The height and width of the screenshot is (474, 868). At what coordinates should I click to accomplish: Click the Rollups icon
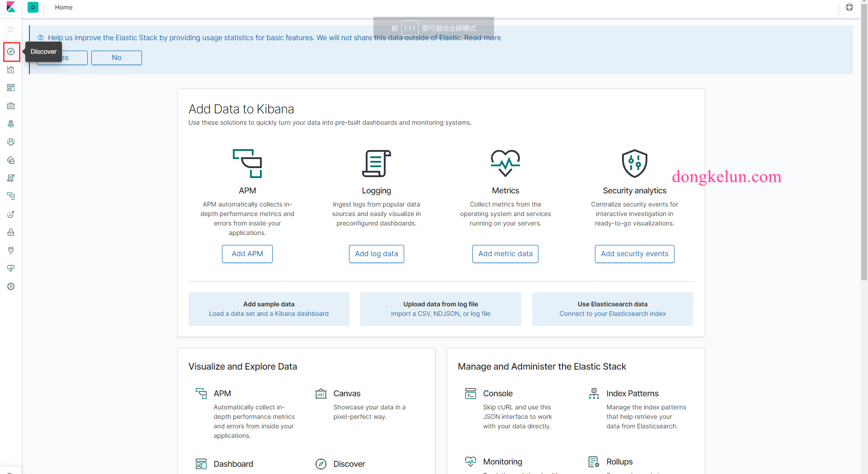tap(594, 462)
